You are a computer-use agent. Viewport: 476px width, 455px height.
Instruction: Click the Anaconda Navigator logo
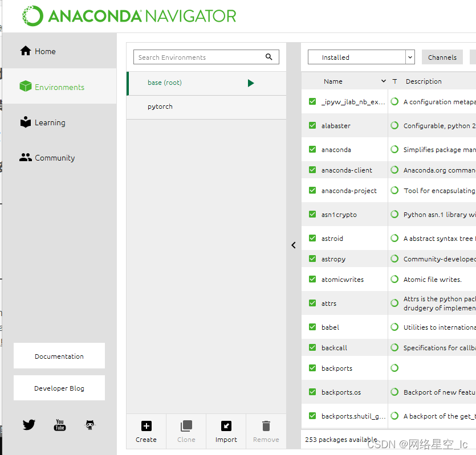pyautogui.click(x=129, y=16)
